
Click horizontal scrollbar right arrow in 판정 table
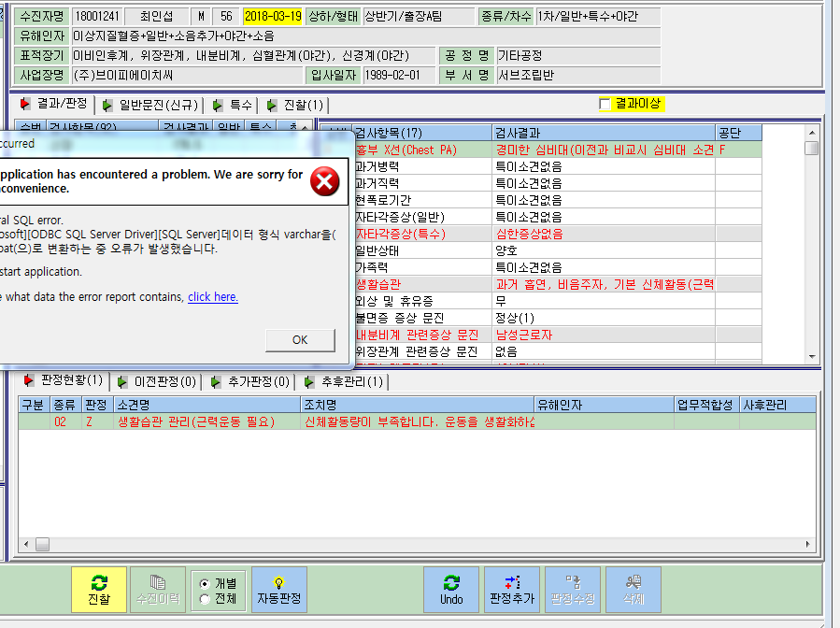pos(808,545)
